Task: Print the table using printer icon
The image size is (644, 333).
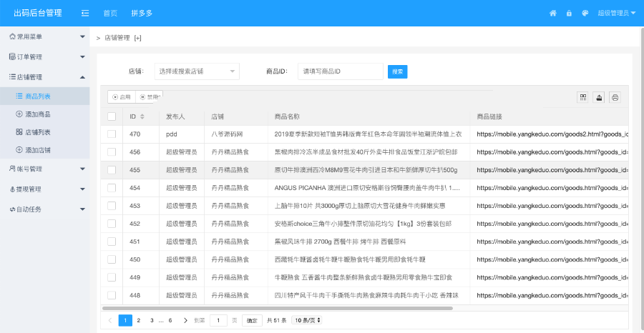Action: (x=615, y=97)
